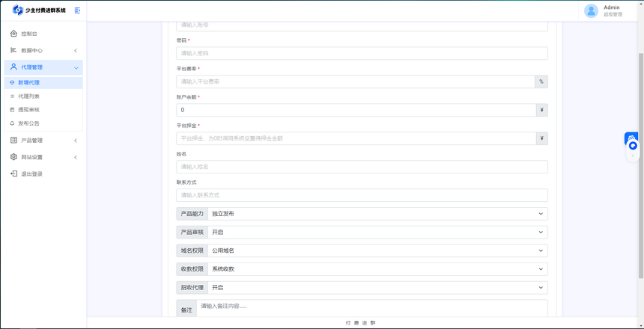Click 代理列表 list icon
644x329 pixels.
(12, 96)
